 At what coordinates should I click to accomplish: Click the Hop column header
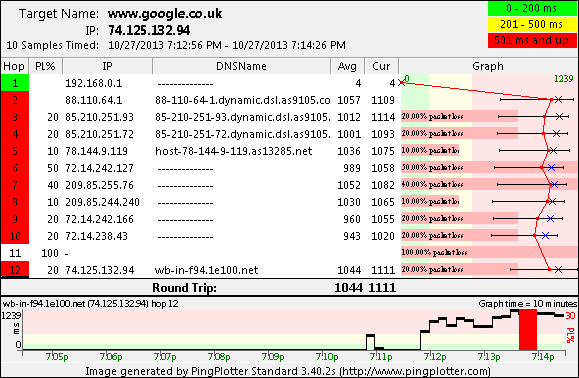[x=14, y=66]
